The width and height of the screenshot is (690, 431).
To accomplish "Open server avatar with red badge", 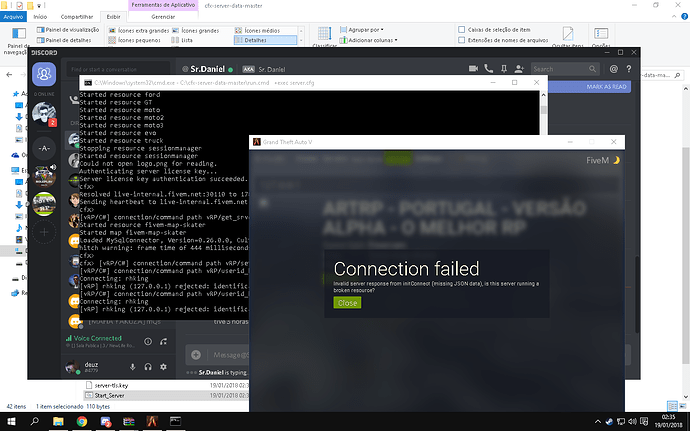I will pos(44,114).
